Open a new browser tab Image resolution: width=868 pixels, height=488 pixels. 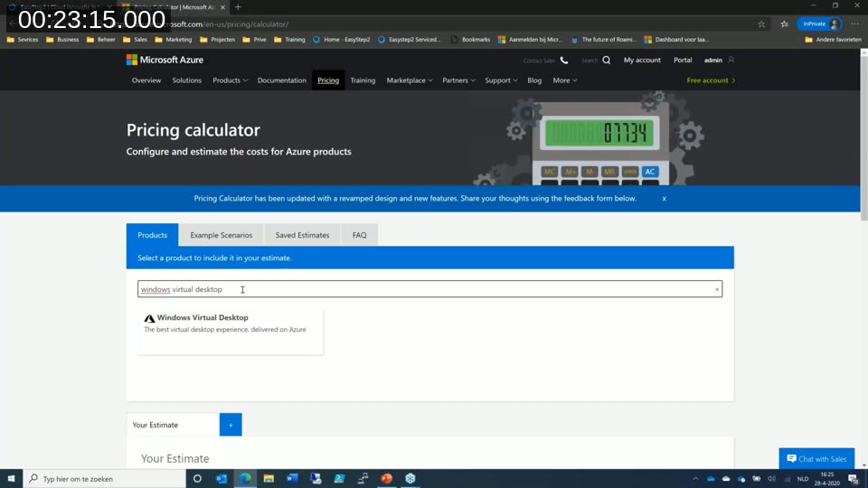tap(238, 7)
